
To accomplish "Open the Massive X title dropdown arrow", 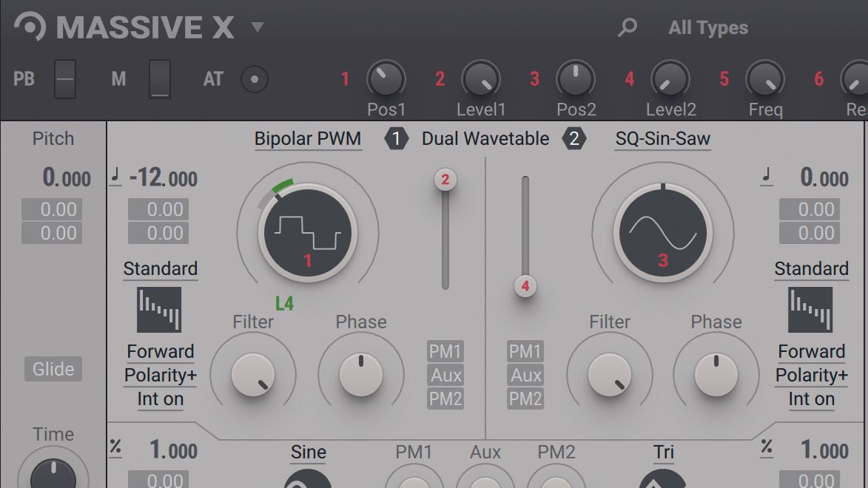I will click(x=257, y=27).
